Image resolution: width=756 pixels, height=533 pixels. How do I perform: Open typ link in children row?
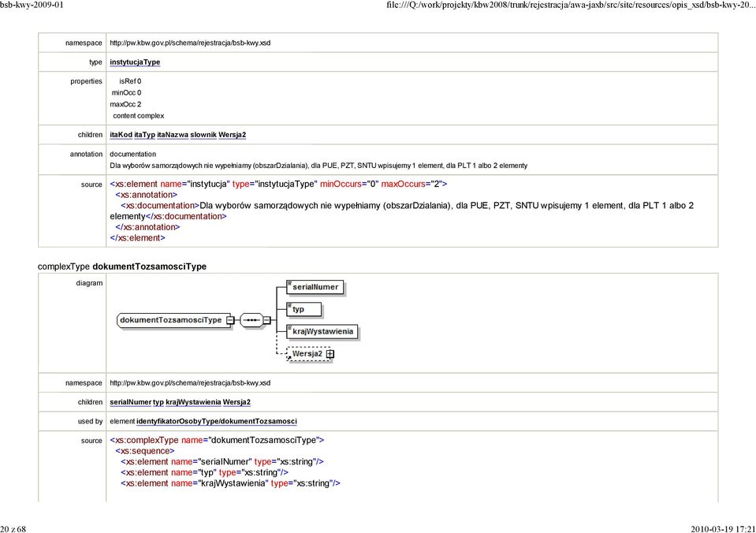pos(158,402)
